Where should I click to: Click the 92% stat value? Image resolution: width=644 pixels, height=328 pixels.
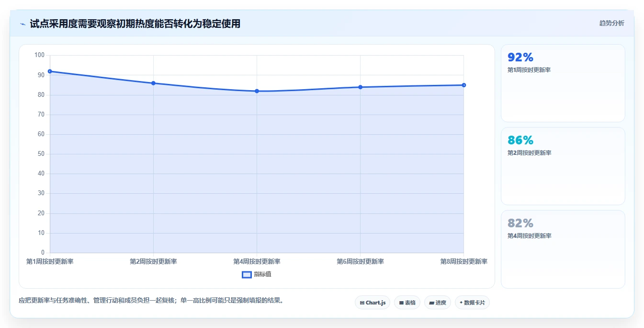520,58
